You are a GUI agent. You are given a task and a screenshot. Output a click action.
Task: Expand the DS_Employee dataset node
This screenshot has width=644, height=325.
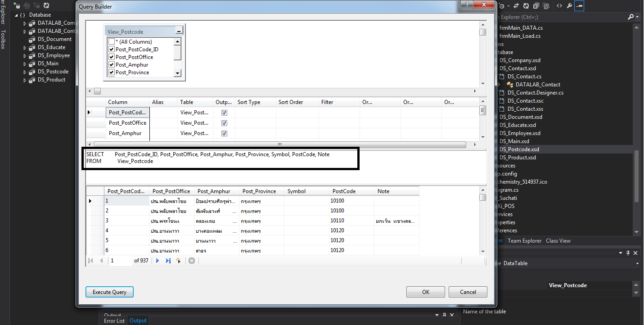pos(25,55)
